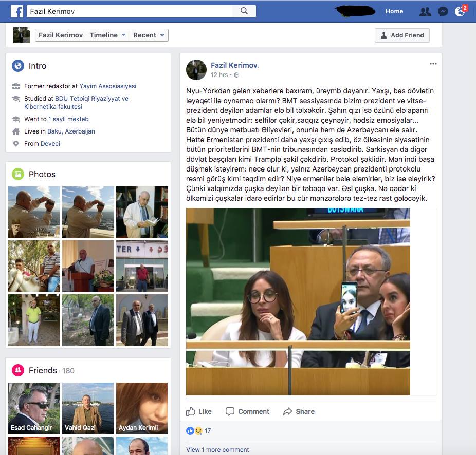This screenshot has width=476, height=455.
Task: Open photo of man reading a book
Action: [142, 212]
